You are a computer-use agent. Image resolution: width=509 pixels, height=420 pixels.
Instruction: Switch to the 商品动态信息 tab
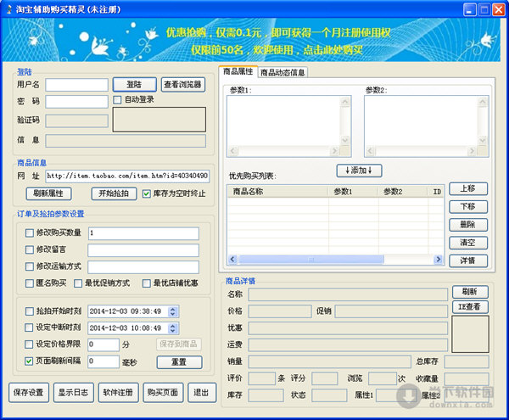coord(282,72)
